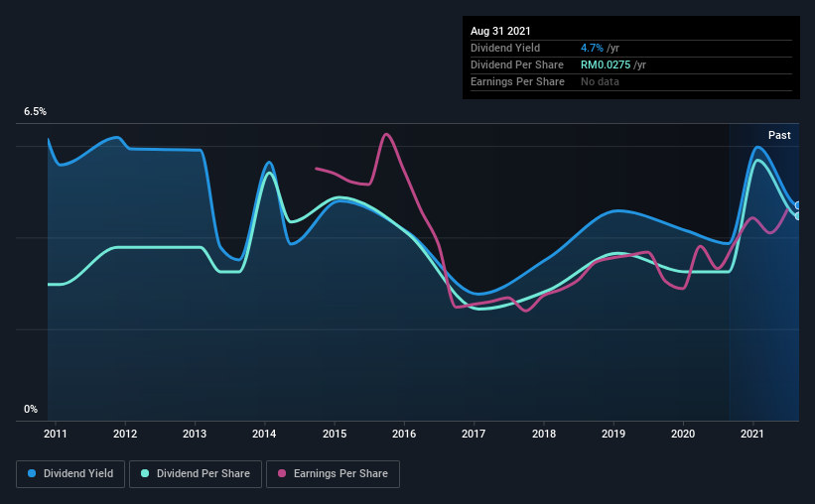Click the teal Dividend Per Share legend dot
The width and height of the screenshot is (815, 504).
click(145, 473)
